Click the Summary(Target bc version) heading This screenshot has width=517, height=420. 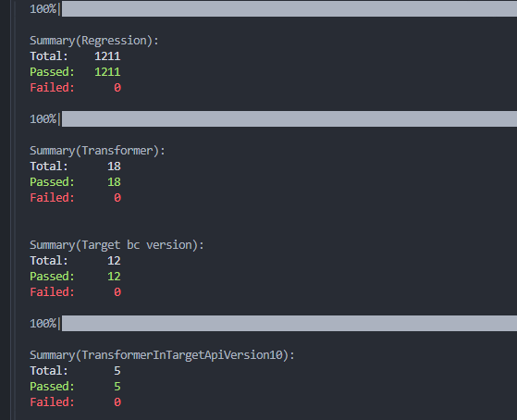click(x=117, y=245)
